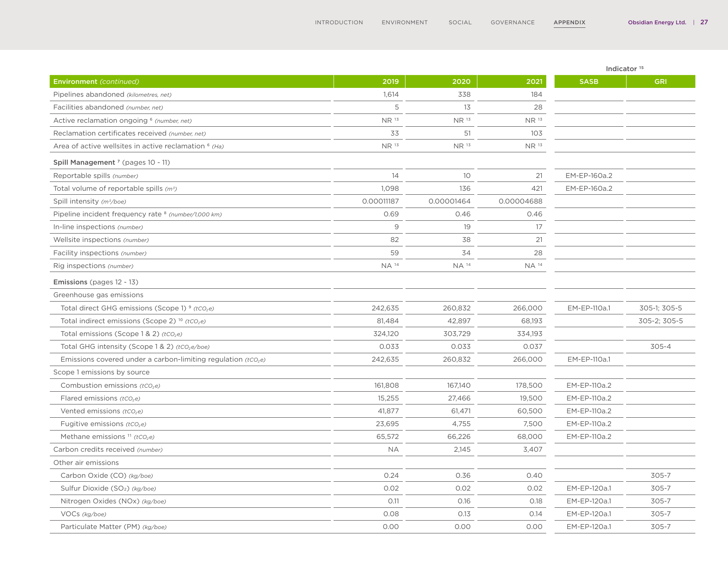
Task: Click the GRI column header
Action: (x=660, y=82)
